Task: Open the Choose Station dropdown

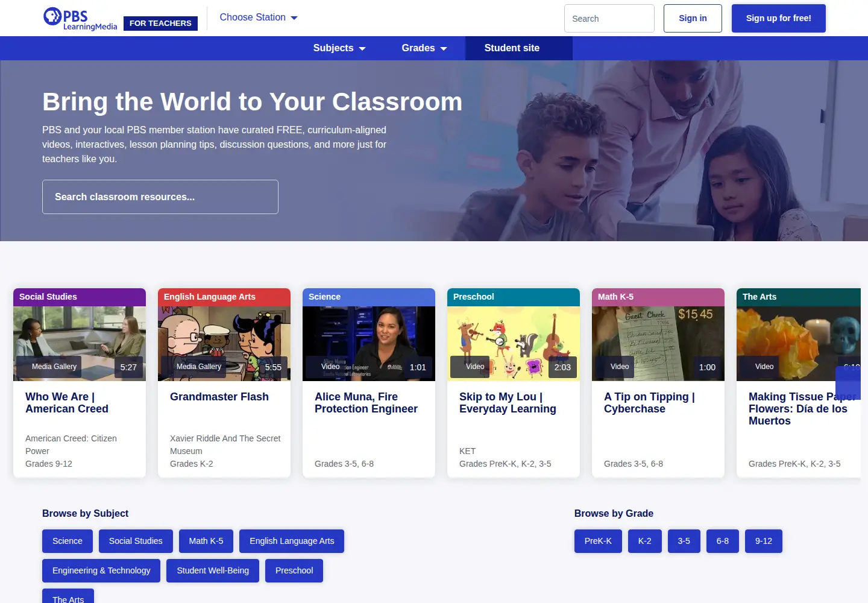Action: coord(259,17)
